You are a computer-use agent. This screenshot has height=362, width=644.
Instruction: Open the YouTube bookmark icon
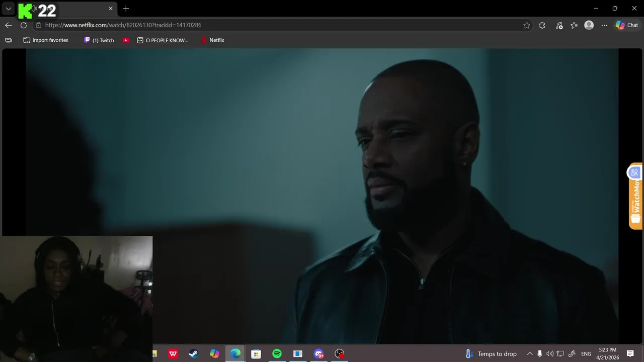pyautogui.click(x=126, y=40)
